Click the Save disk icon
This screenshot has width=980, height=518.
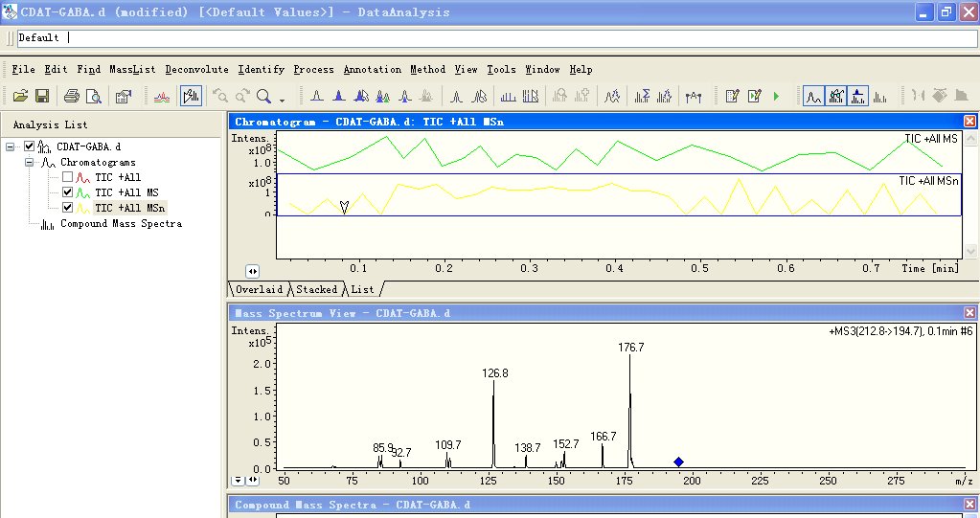coord(41,96)
